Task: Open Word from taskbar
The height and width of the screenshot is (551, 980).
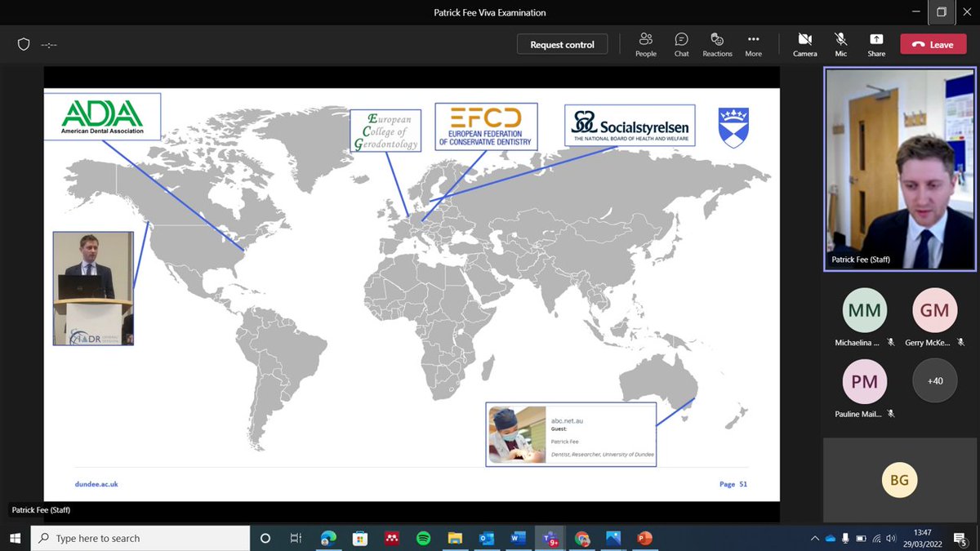Action: [x=518, y=538]
